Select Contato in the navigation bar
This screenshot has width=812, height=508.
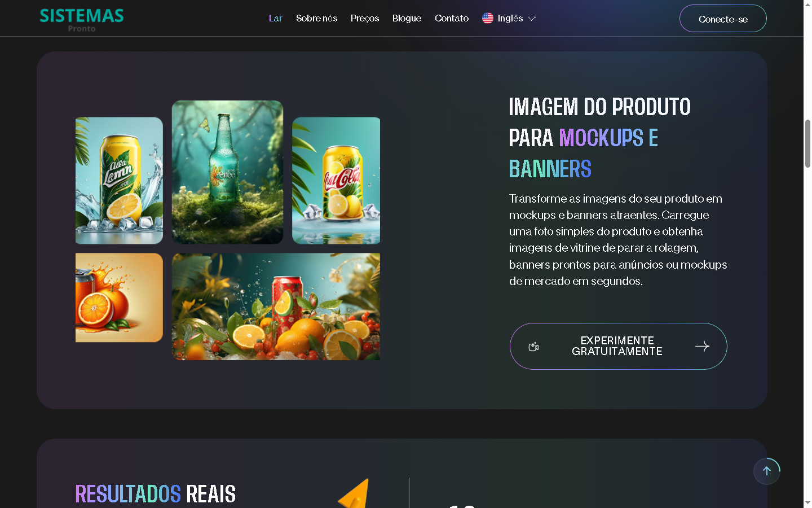[452, 18]
